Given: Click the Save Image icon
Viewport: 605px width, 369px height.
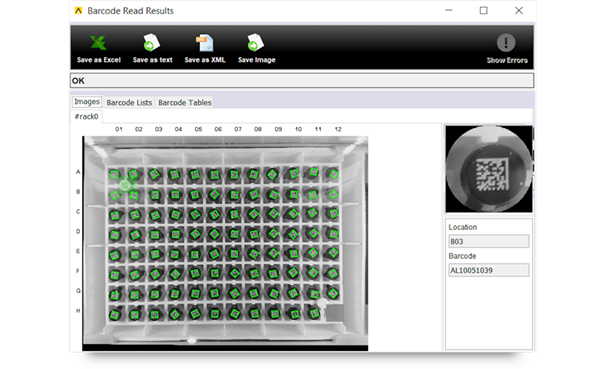Looking at the screenshot, I should pos(256,43).
